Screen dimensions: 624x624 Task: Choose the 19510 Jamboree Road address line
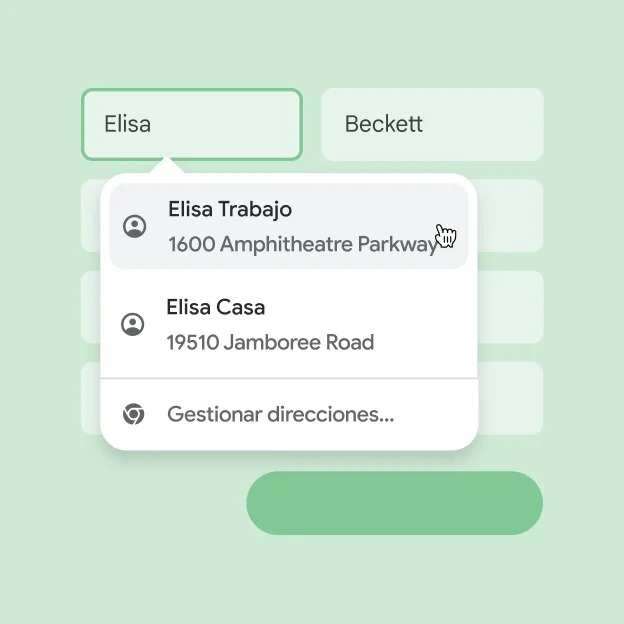270,342
